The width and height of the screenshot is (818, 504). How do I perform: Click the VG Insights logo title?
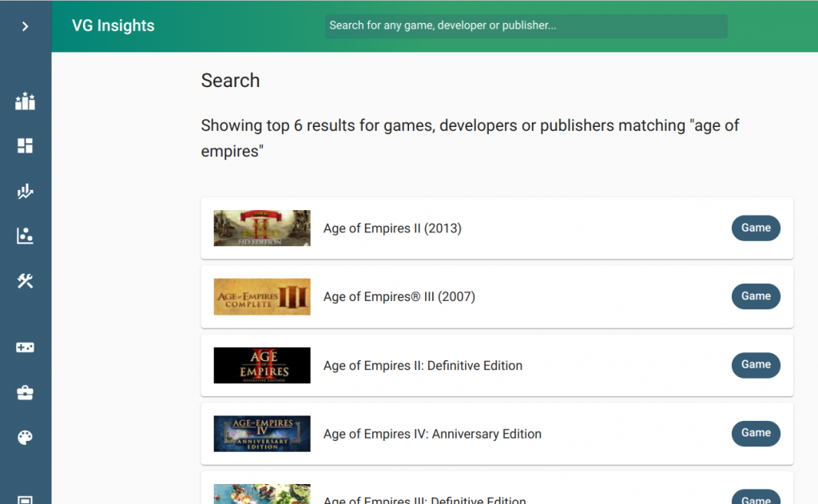click(113, 26)
